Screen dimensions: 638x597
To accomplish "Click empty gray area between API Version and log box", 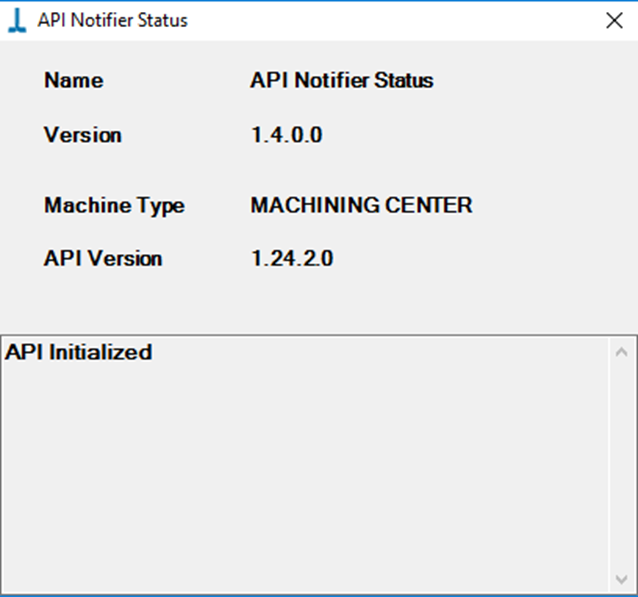I will pyautogui.click(x=317, y=302).
